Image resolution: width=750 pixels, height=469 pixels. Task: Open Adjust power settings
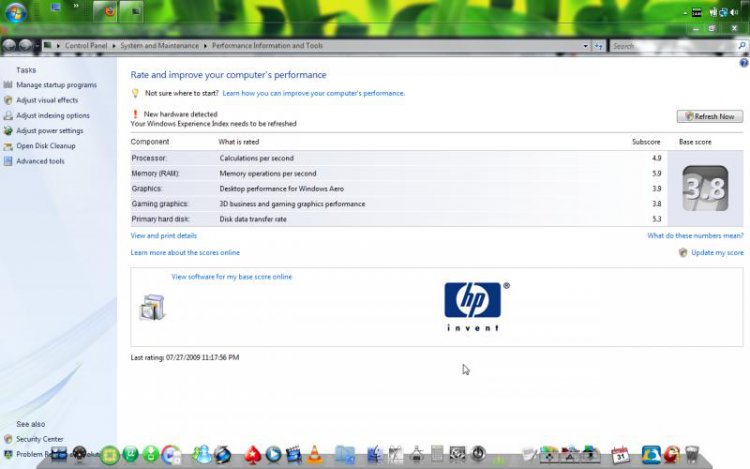50,131
